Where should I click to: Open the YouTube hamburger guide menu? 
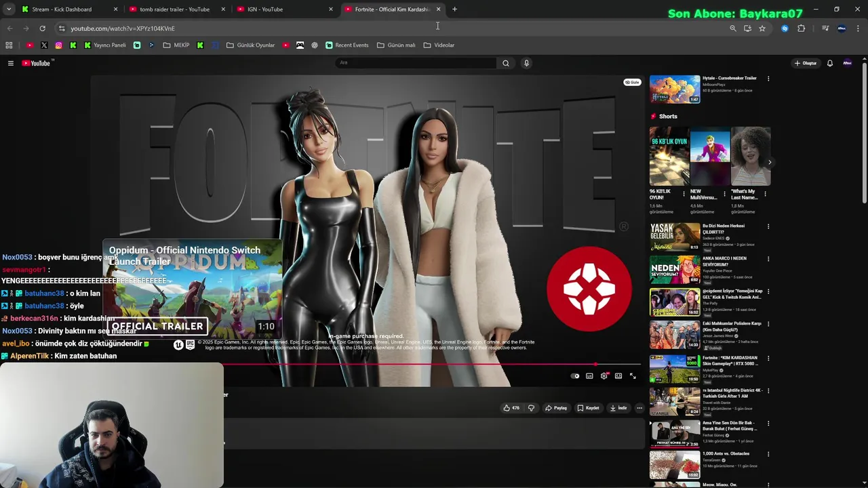[10, 63]
